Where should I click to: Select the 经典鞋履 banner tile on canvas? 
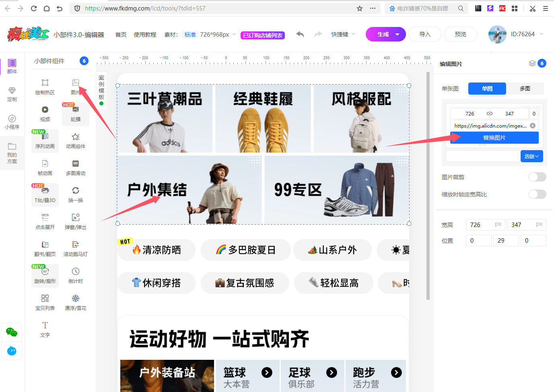click(x=263, y=119)
